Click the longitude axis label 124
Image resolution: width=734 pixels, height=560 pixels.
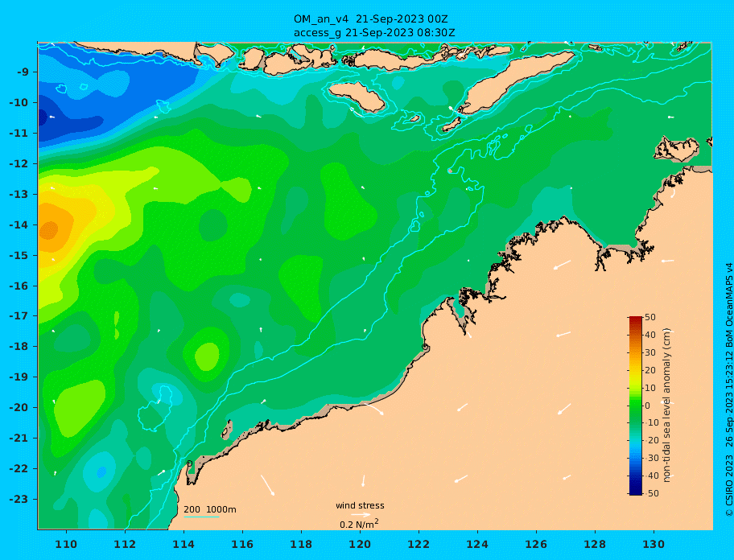pos(477,544)
